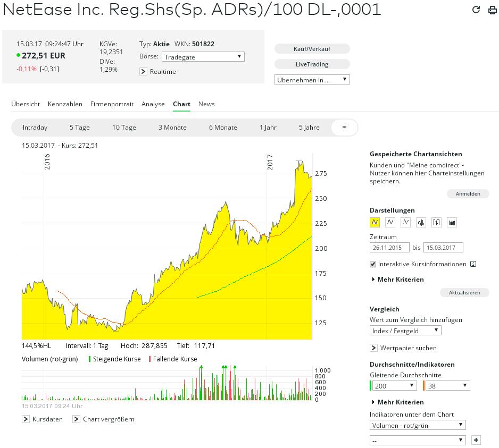Select 6 Monate time range
This screenshot has height=448, width=499.
223,128
